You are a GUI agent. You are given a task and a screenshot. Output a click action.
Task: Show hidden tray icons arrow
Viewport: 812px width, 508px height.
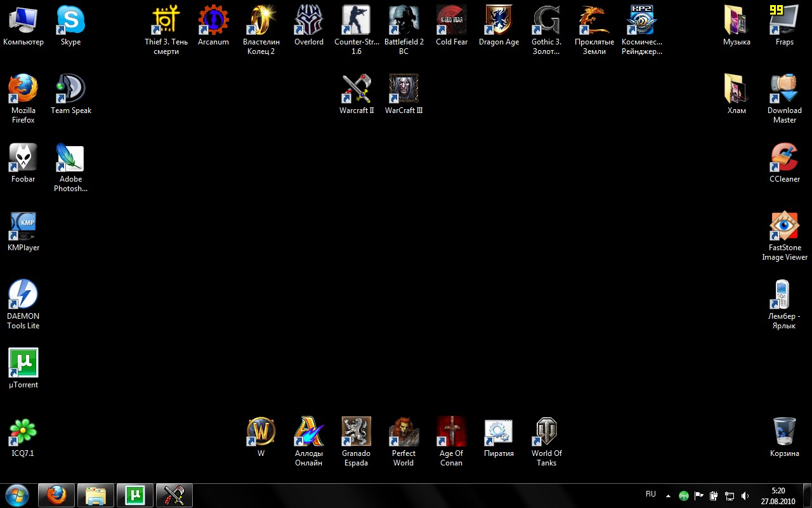(668, 496)
